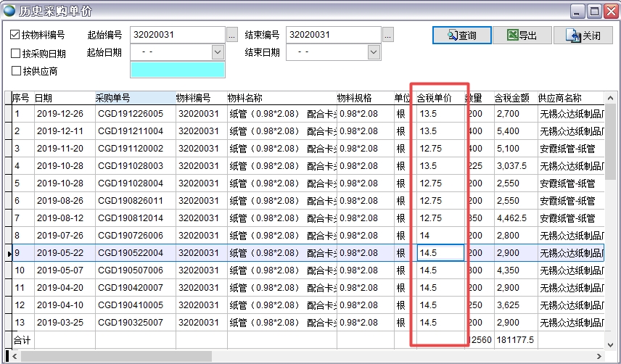Viewport: 621px width, 364px height.
Task: Click the 起始编号 input field
Action: [x=177, y=35]
